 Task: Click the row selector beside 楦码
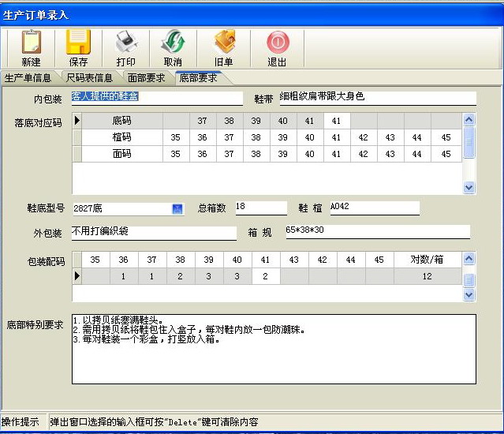pyautogui.click(x=77, y=137)
